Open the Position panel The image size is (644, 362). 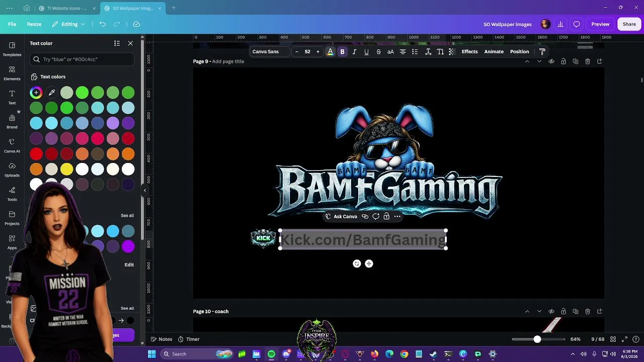(519, 52)
